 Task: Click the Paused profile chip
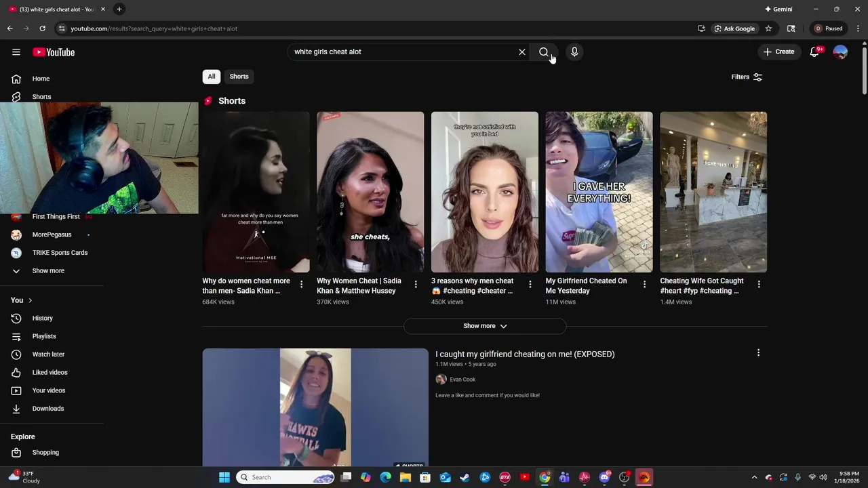pos(829,28)
